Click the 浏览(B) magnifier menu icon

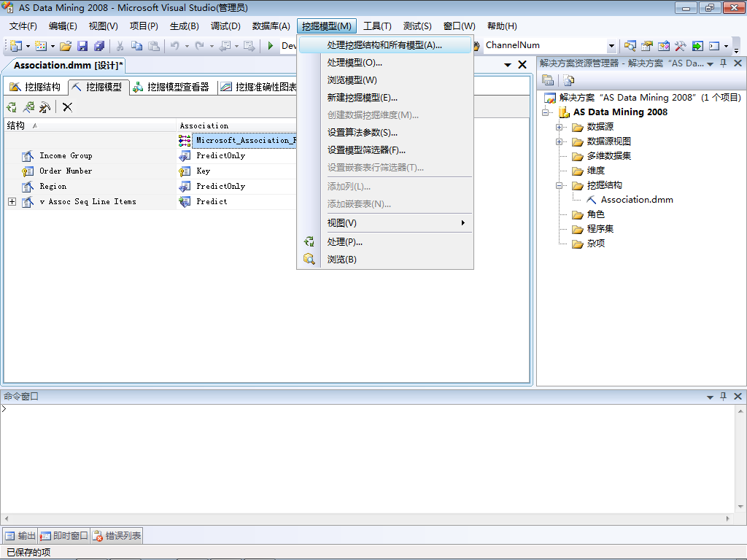click(x=309, y=259)
